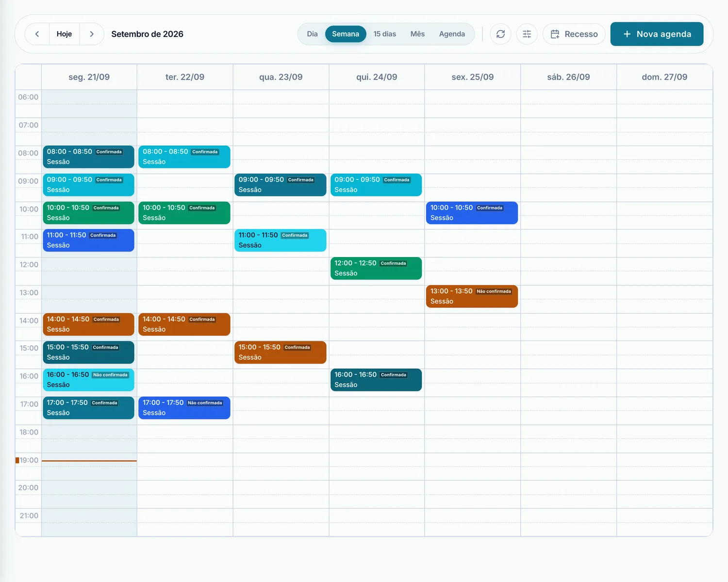Select the qua. 23/09 column header
Image resolution: width=728 pixels, height=582 pixels.
pos(281,77)
